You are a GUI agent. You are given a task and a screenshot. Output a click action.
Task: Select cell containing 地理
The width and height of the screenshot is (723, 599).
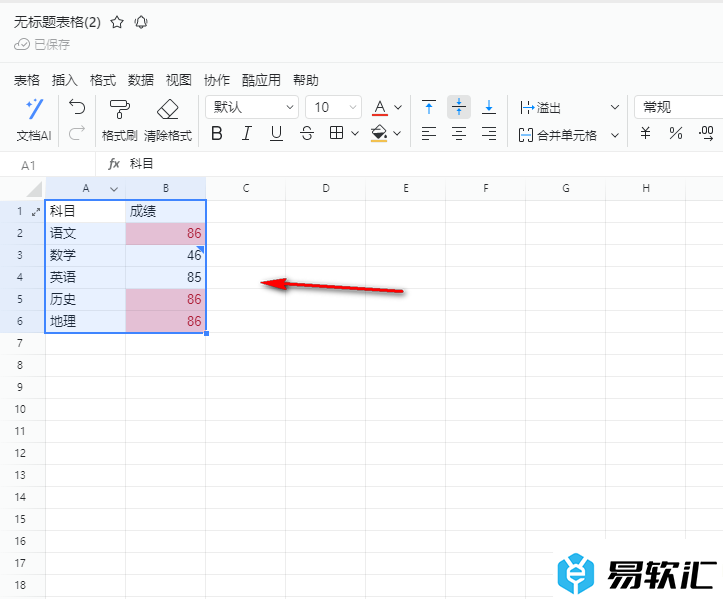(x=85, y=321)
